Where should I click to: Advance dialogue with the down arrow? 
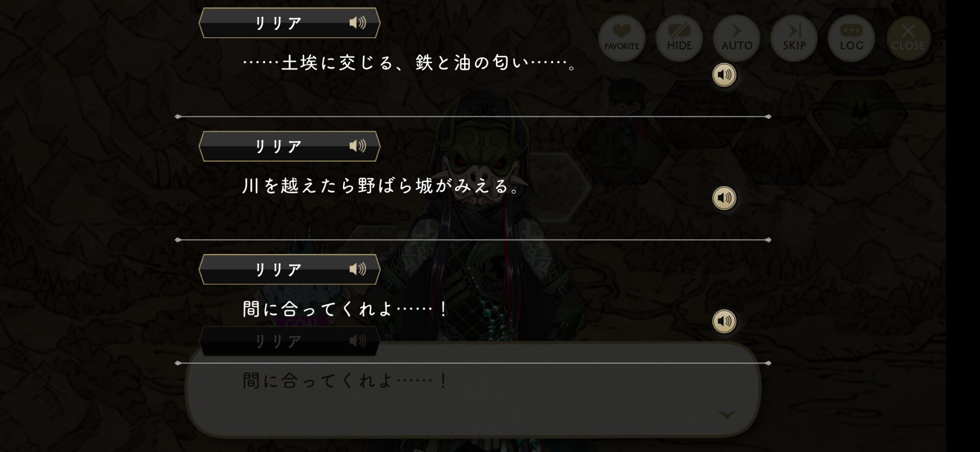click(727, 415)
